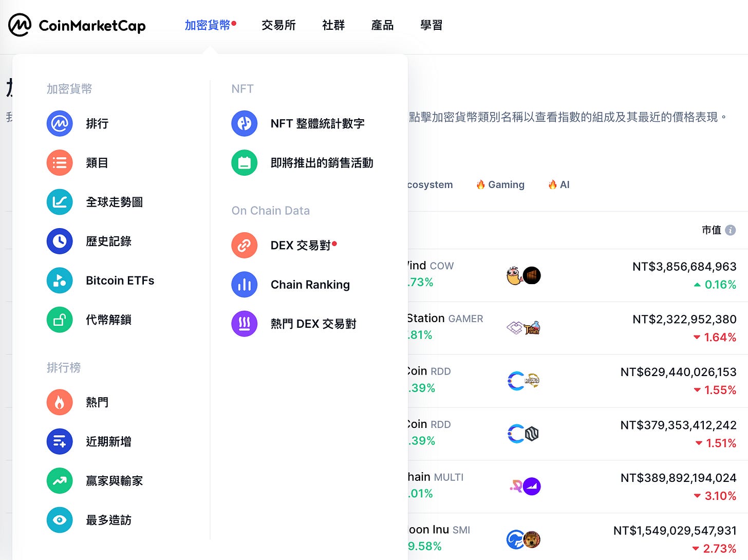Click the SMI ticker text

pyautogui.click(x=461, y=530)
